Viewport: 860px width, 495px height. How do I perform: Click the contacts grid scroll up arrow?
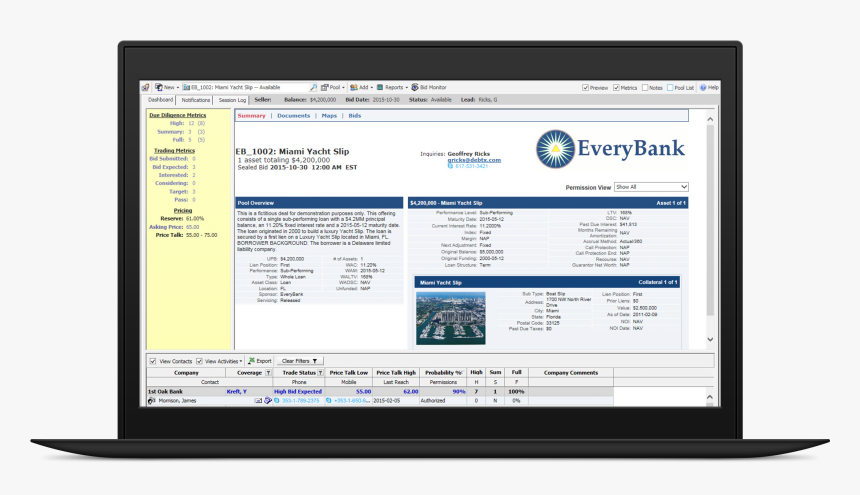(x=710, y=397)
